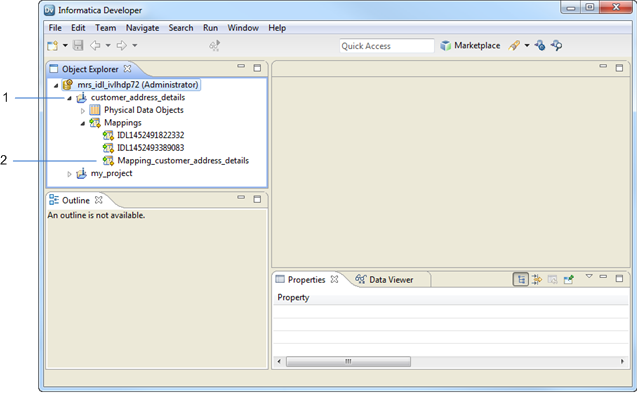Click into the Quick Access field
The height and width of the screenshot is (393, 638).
pyautogui.click(x=387, y=46)
